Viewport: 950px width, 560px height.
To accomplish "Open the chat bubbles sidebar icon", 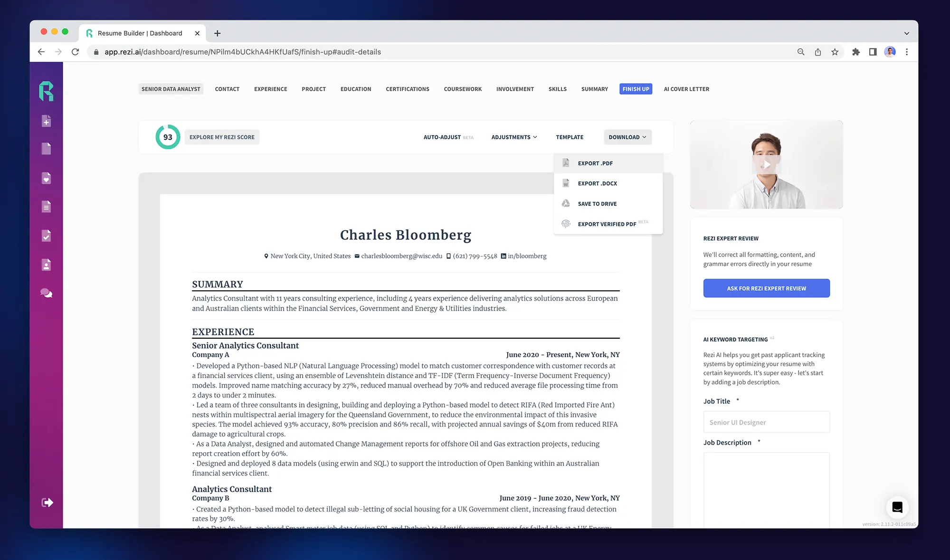I will coord(46,293).
